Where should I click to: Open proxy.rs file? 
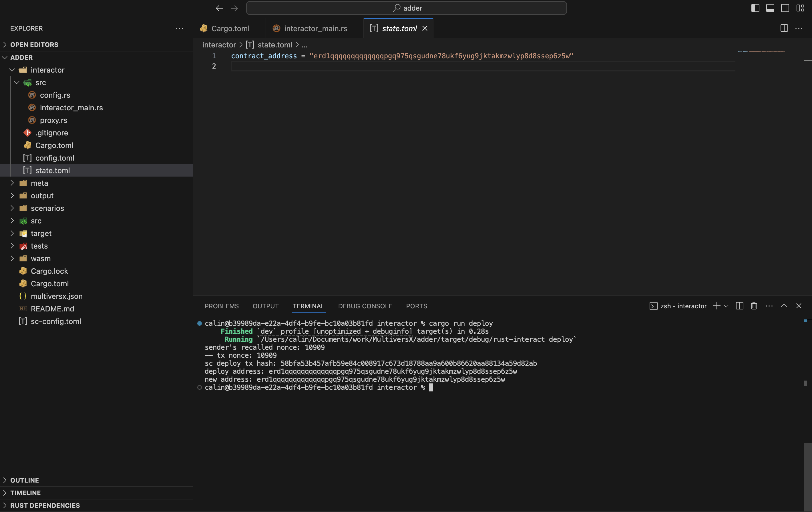[x=96, y=120]
